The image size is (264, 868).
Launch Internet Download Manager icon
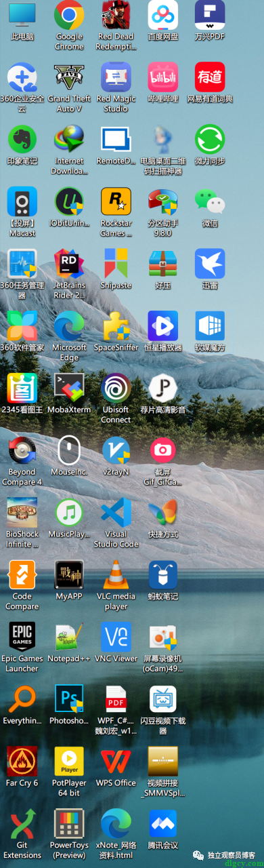point(69,139)
